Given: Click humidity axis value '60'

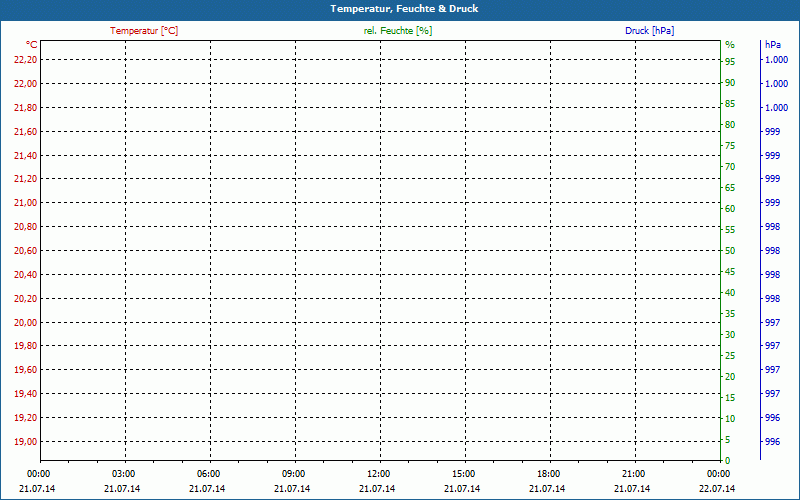Looking at the screenshot, I should [x=730, y=209].
